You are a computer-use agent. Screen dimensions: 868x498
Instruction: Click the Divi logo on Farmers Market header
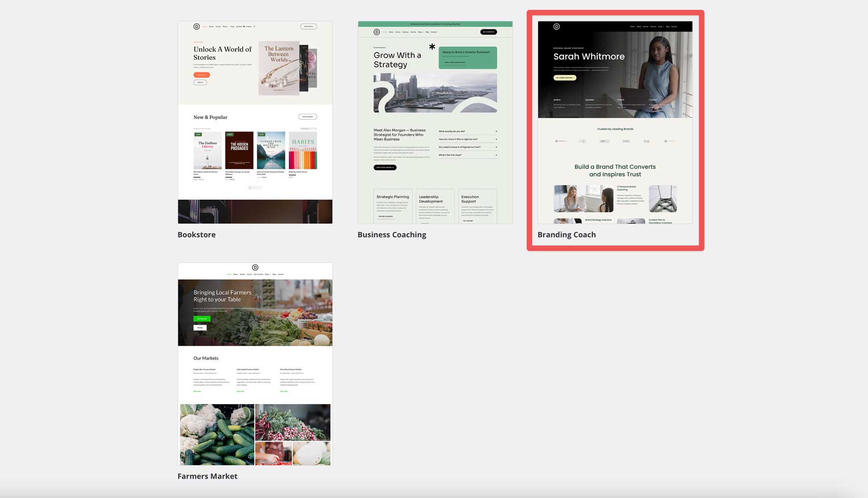click(x=255, y=268)
